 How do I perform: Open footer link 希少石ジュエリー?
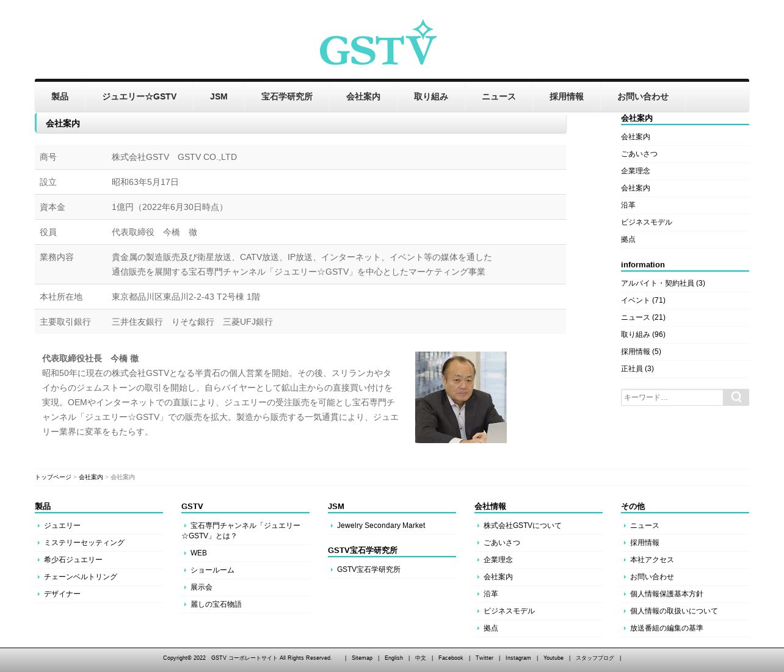click(x=73, y=560)
